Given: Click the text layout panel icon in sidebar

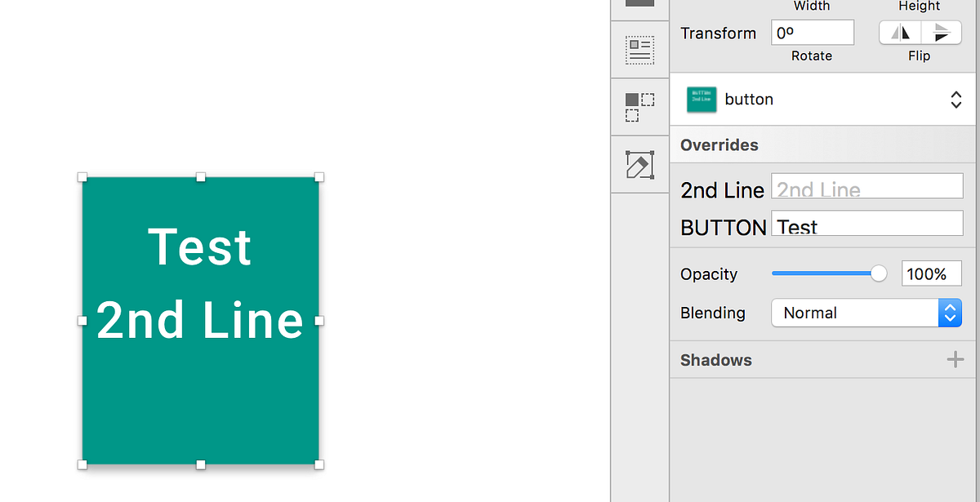Looking at the screenshot, I should click(639, 49).
